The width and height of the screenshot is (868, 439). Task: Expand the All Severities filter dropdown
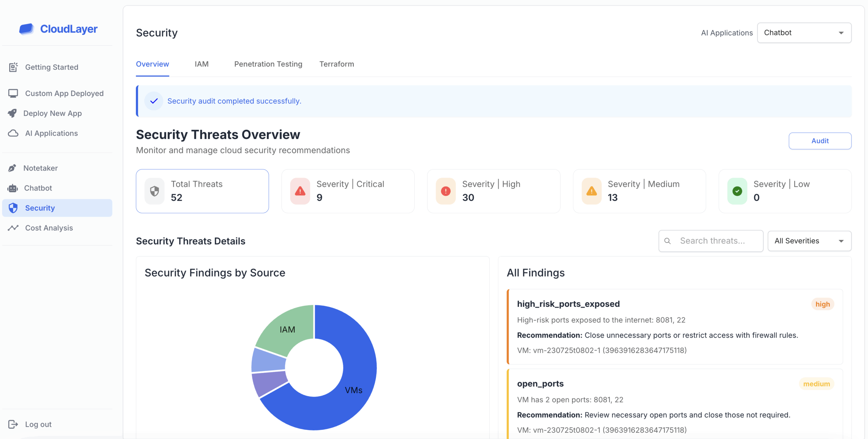coord(809,241)
